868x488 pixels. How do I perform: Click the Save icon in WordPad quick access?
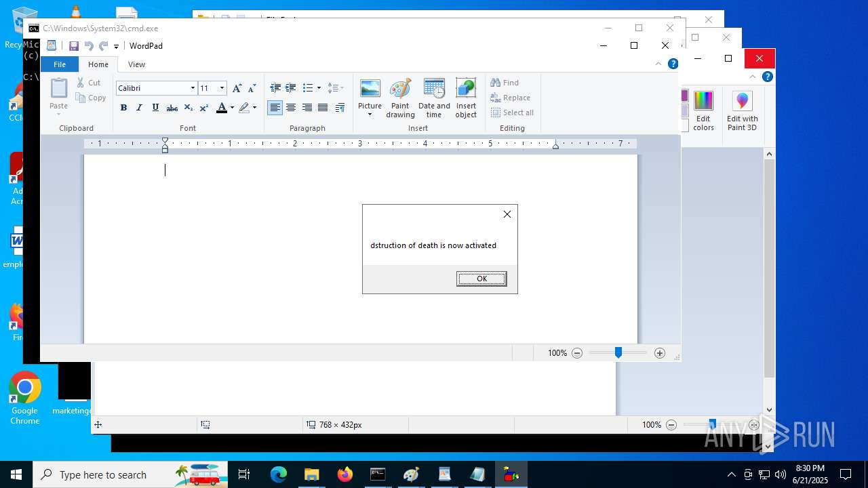[x=73, y=46]
